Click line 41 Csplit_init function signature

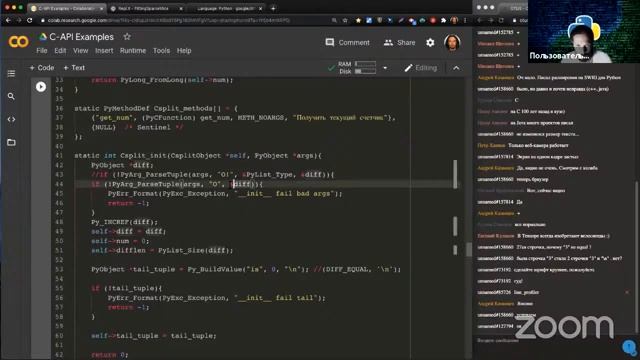click(x=198, y=156)
